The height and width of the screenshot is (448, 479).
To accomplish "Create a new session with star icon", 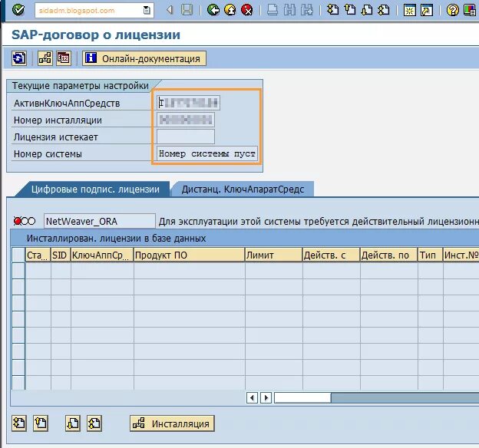I will point(409,11).
